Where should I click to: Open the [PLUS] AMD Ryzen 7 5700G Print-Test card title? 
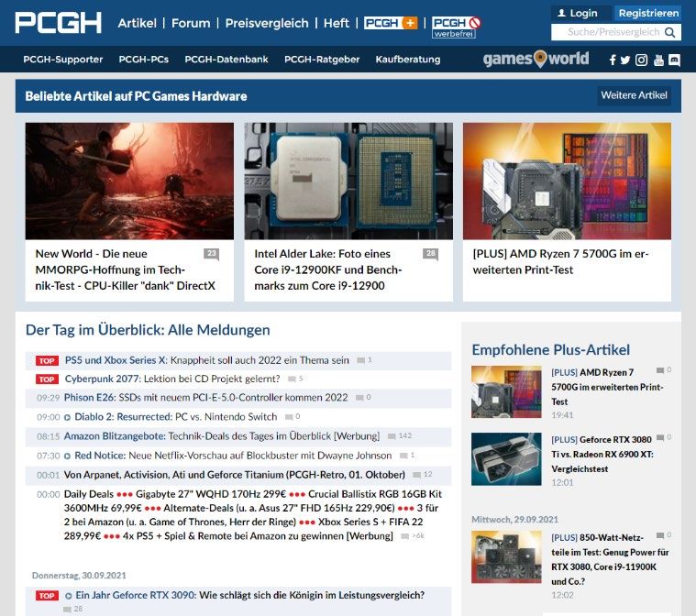560,262
